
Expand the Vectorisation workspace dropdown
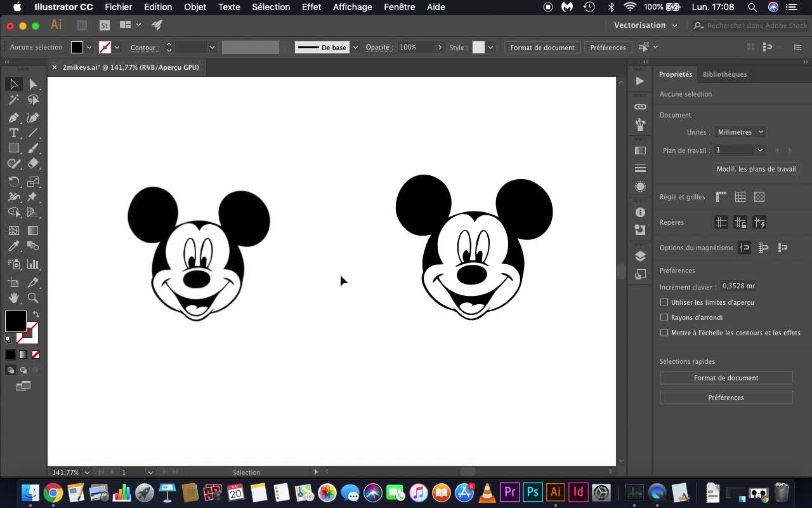click(x=645, y=25)
